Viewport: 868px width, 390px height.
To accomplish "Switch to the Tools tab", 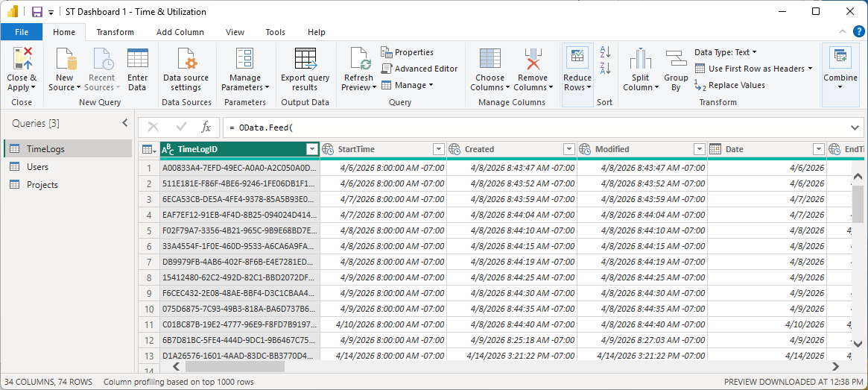I will click(276, 32).
